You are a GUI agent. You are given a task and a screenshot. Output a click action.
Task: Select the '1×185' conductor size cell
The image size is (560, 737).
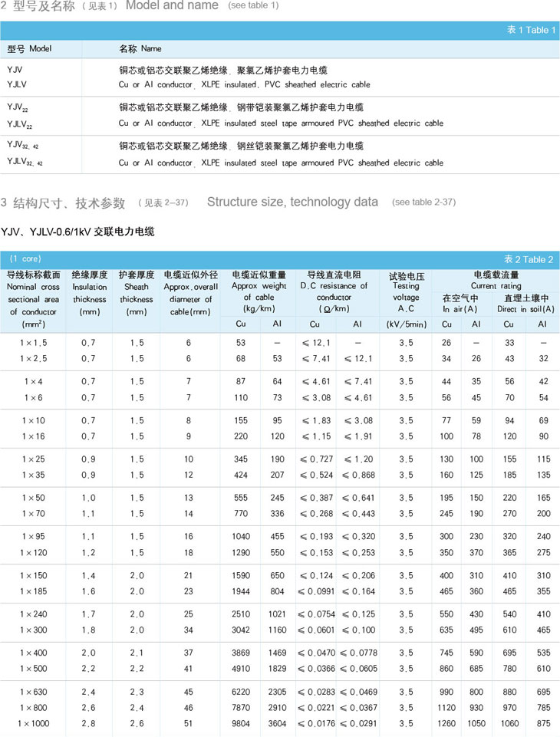coord(34,591)
